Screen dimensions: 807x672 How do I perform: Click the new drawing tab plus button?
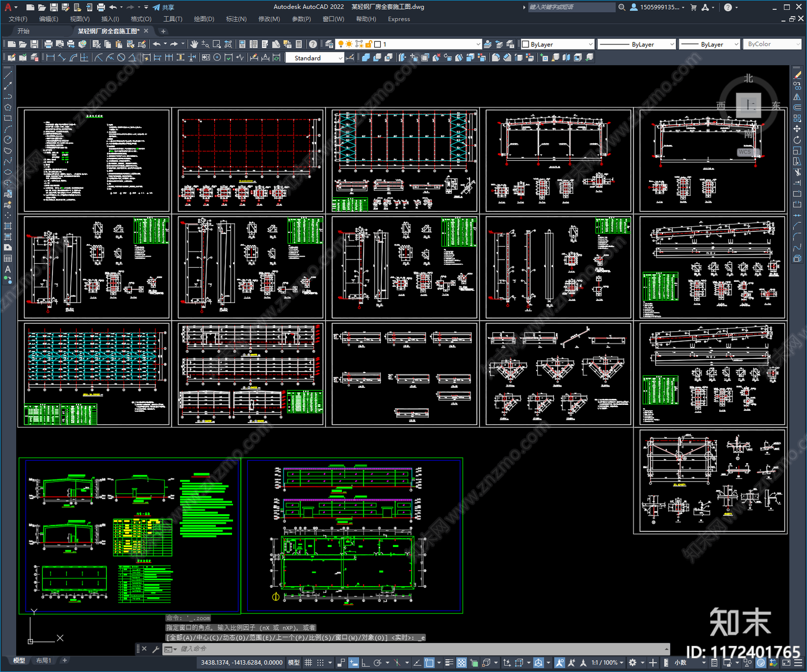[x=163, y=31]
